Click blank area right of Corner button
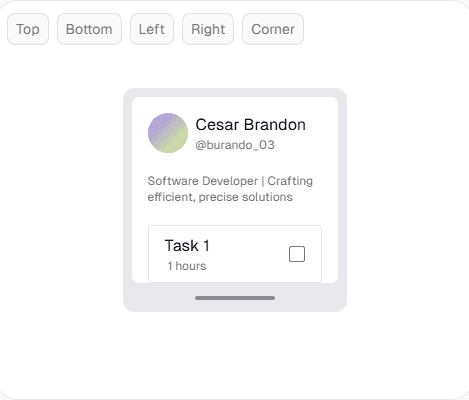The image size is (469, 400). [x=383, y=29]
